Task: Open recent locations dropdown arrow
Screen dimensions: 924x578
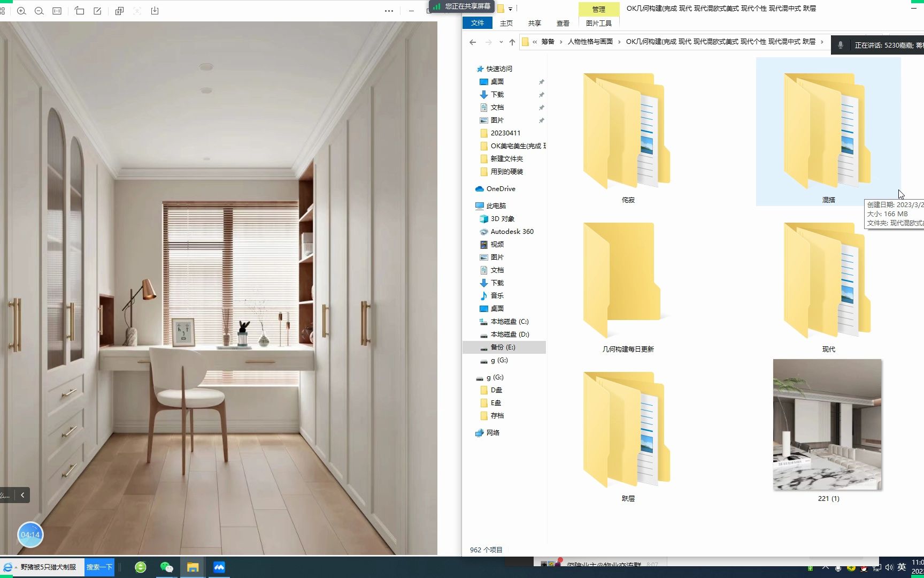Action: click(501, 42)
